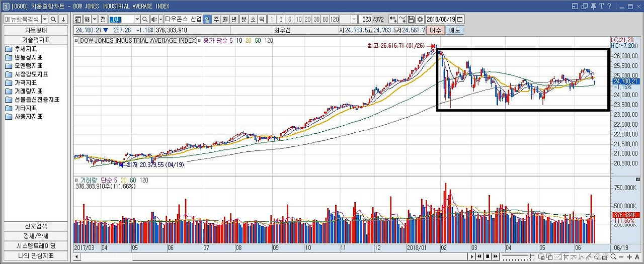Open the 나의 관심지표 tab

pos(36,256)
